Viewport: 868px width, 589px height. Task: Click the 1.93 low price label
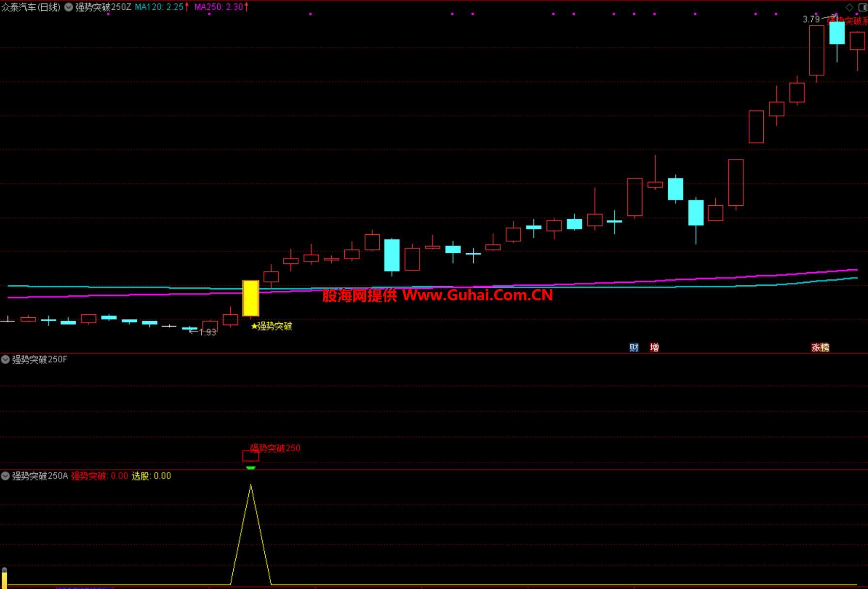(x=207, y=332)
